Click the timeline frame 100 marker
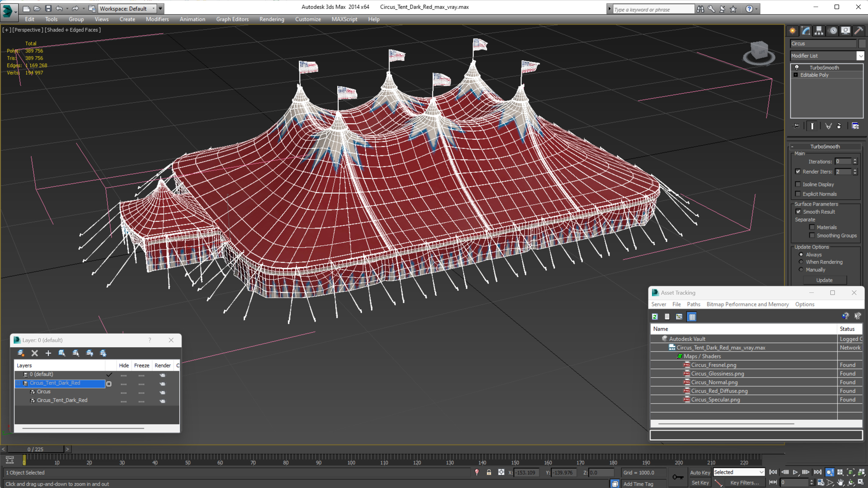This screenshot has width=868, height=488. (x=351, y=462)
